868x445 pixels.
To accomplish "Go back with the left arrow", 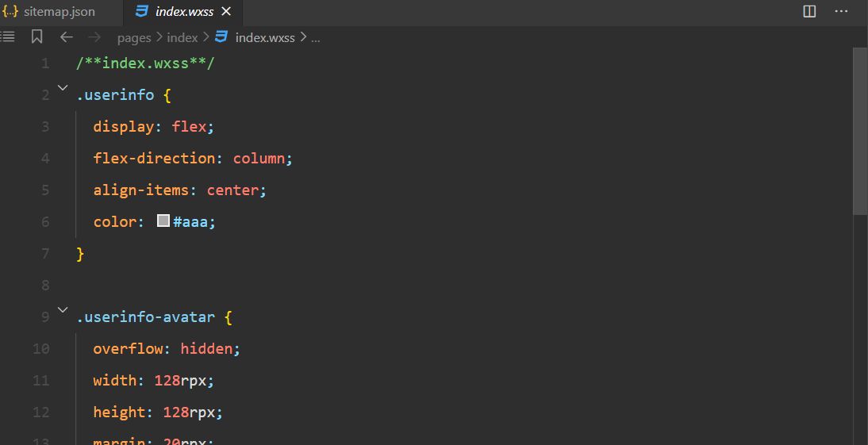I will (67, 37).
